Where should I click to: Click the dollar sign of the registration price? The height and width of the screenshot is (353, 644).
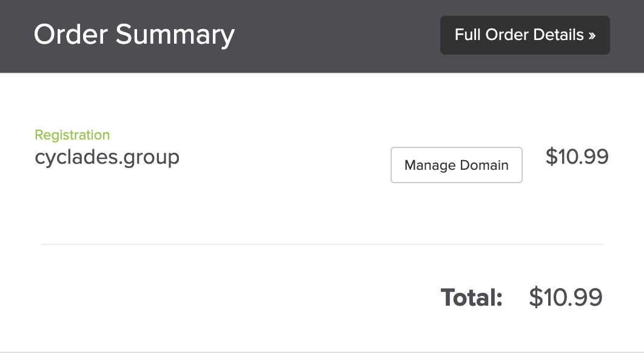click(x=552, y=156)
